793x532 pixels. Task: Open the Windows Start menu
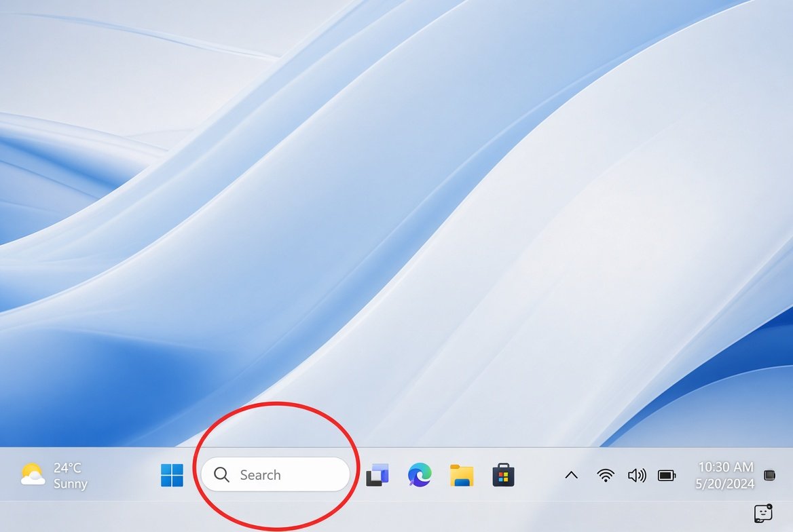(172, 475)
